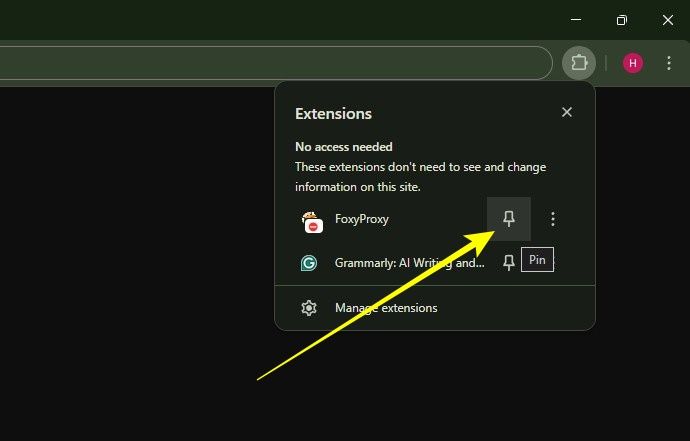This screenshot has width=690, height=441.
Task: Close the Extensions popup
Action: [x=567, y=112]
